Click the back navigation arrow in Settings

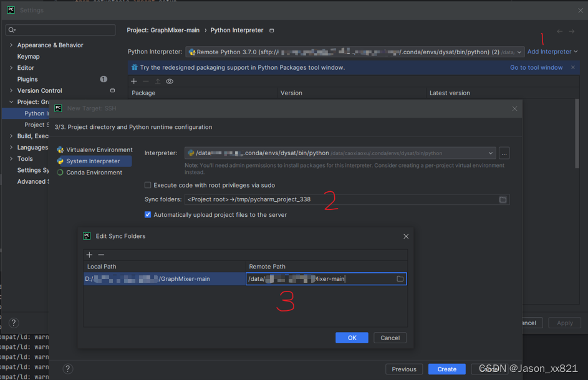coord(559,32)
